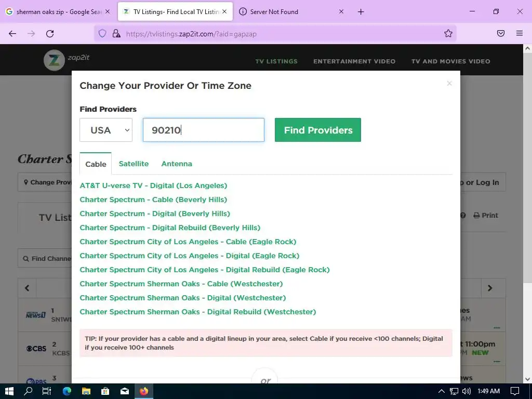Image resolution: width=532 pixels, height=399 pixels.
Task: Open the Firefox hamburger menu
Action: [520, 33]
